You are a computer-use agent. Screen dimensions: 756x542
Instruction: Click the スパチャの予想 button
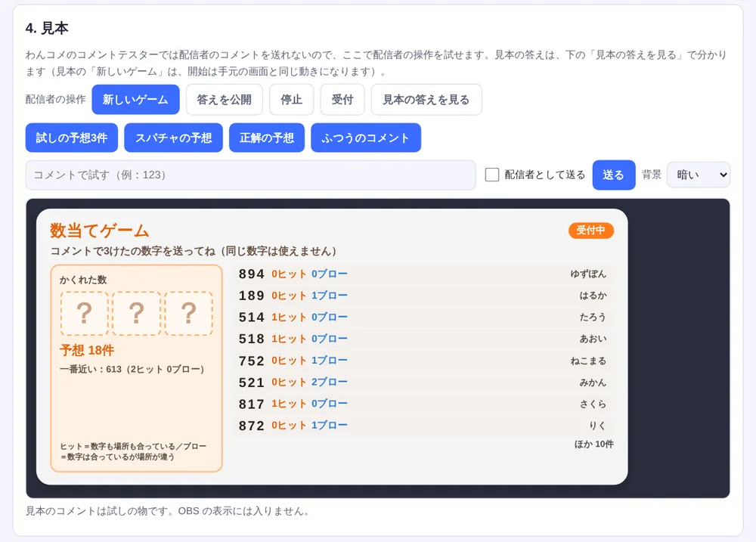pyautogui.click(x=174, y=138)
